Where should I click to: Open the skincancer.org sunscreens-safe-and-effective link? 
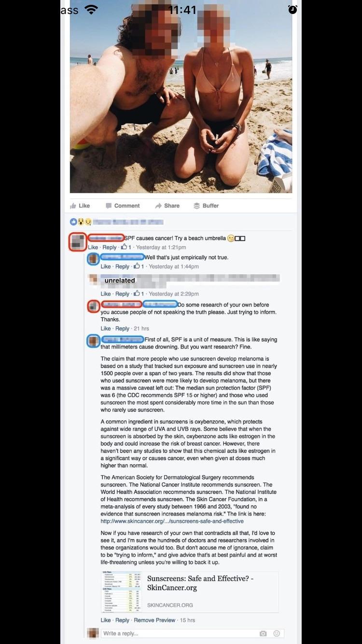[172, 521]
